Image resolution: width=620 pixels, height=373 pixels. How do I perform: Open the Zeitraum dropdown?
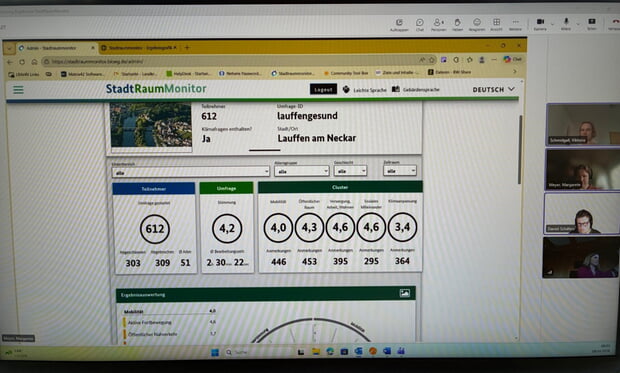(400, 170)
